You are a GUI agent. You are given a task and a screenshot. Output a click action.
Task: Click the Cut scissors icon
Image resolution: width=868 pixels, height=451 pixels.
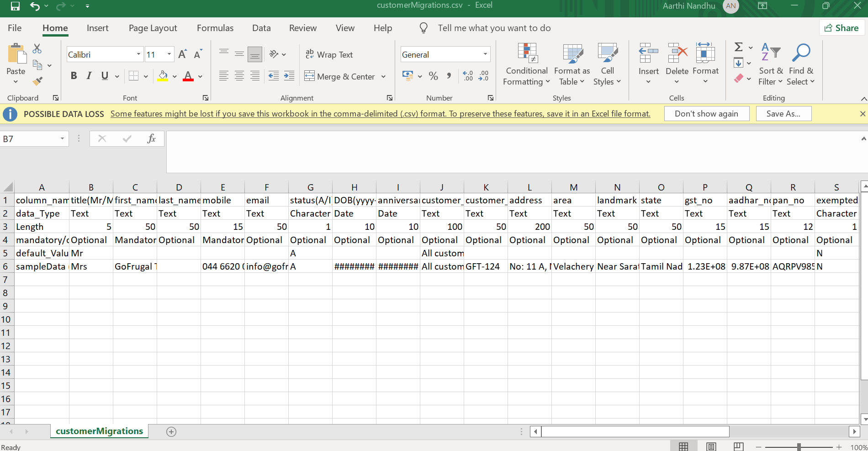coord(37,48)
